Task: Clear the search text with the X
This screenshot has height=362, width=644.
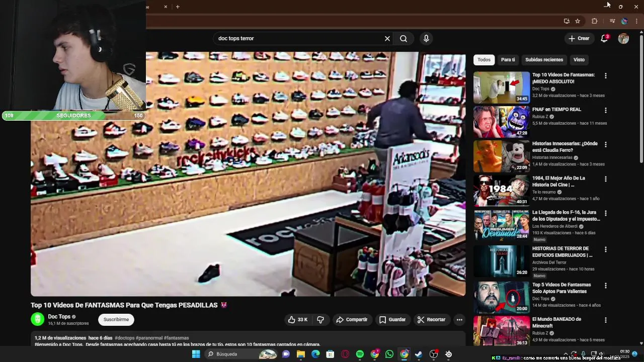Action: coord(387,39)
